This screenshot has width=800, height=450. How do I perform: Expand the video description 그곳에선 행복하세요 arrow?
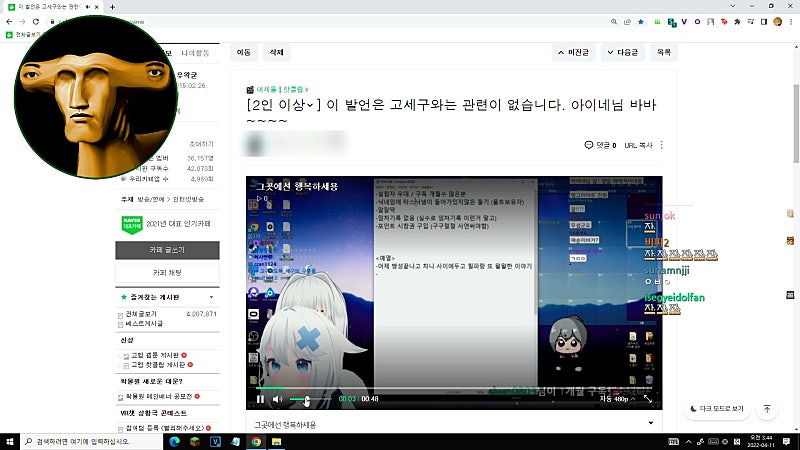651,423
